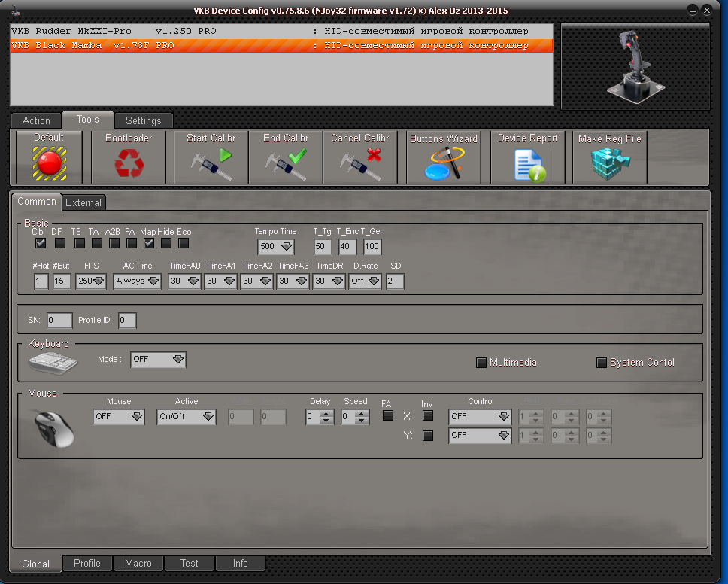Switch to the Profile bottom tab

pos(87,563)
